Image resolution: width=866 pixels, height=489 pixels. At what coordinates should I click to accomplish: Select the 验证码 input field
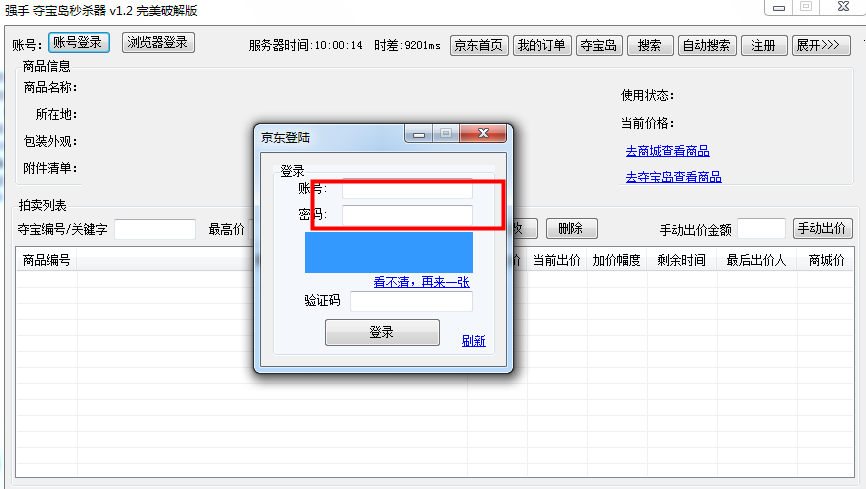411,301
